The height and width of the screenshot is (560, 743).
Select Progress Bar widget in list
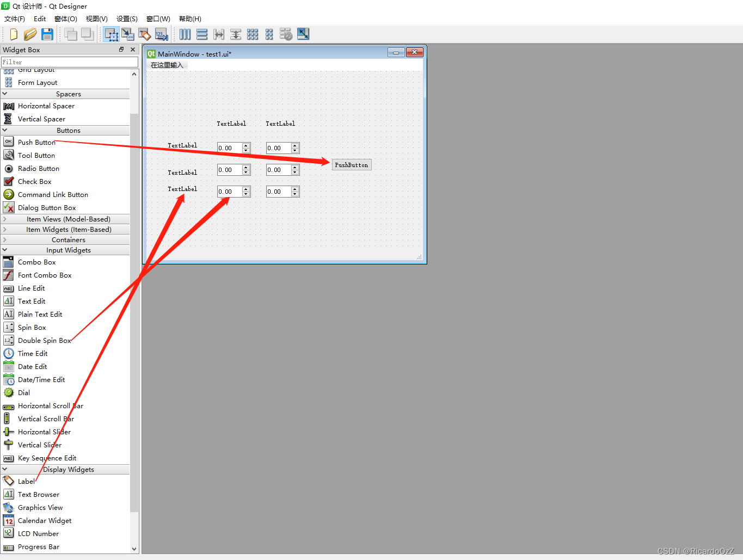click(x=39, y=547)
